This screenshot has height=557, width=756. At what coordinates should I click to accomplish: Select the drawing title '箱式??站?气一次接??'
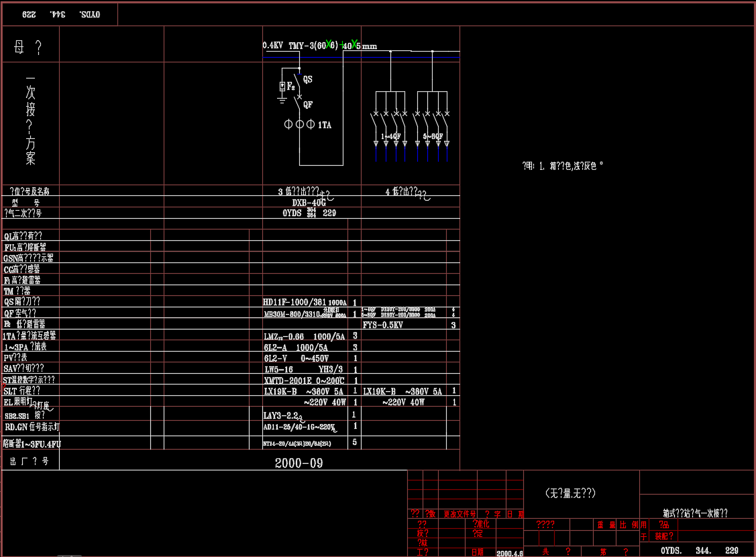(695, 513)
